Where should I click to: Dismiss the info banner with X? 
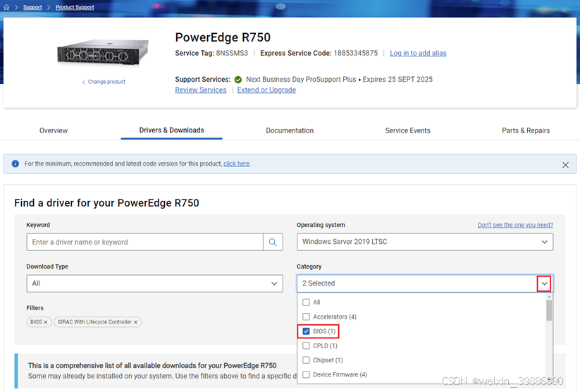565,165
